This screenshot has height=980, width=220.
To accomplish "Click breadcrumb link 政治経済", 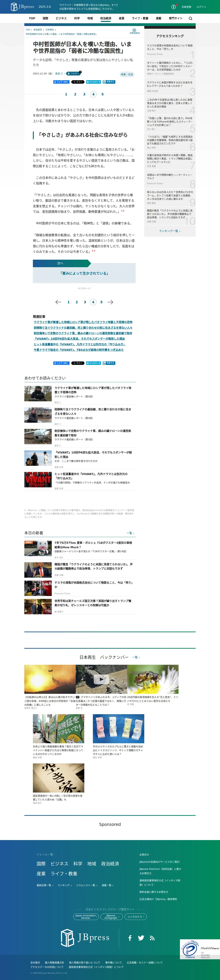I will (38, 30).
